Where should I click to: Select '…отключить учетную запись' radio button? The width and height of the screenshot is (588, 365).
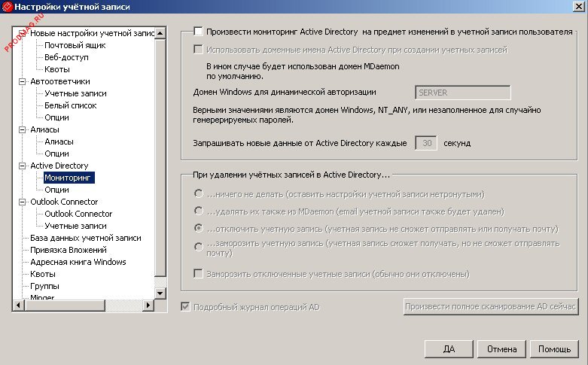(x=199, y=228)
